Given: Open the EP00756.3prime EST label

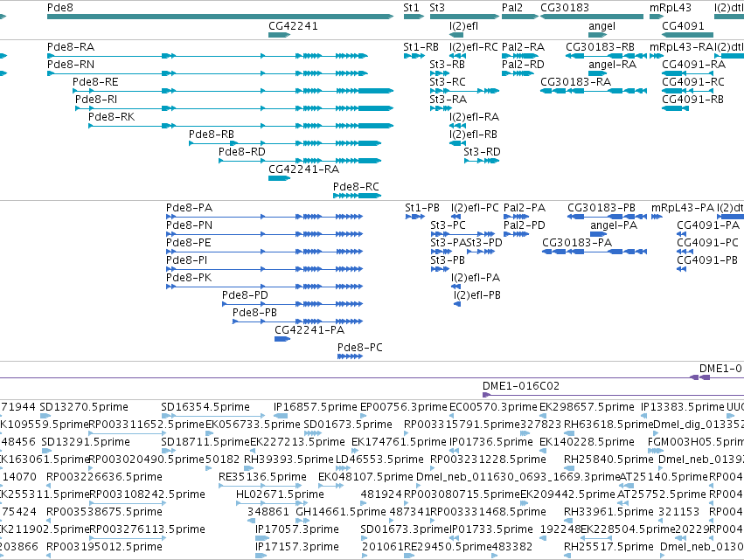Looking at the screenshot, I should pos(404,407).
